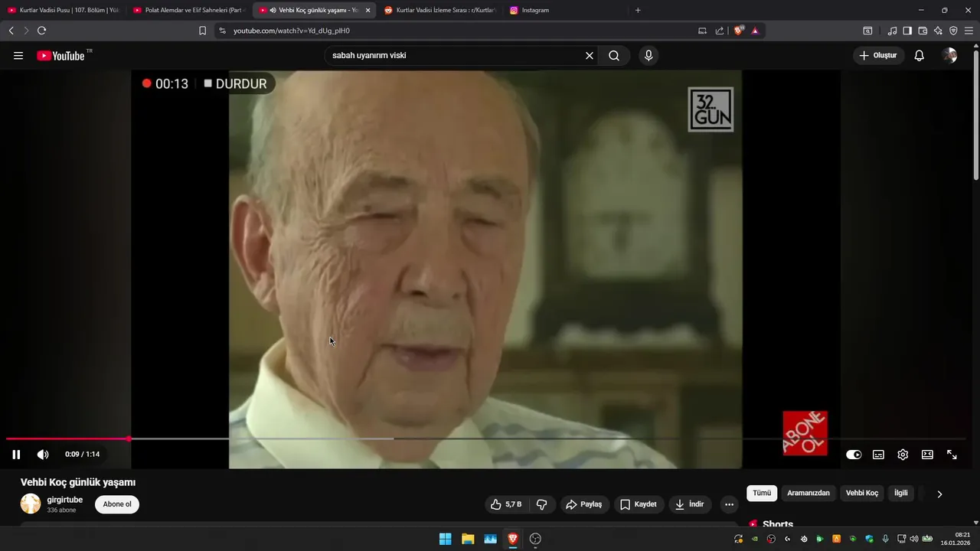Open Brave Rewards triangle icon

click(755, 31)
